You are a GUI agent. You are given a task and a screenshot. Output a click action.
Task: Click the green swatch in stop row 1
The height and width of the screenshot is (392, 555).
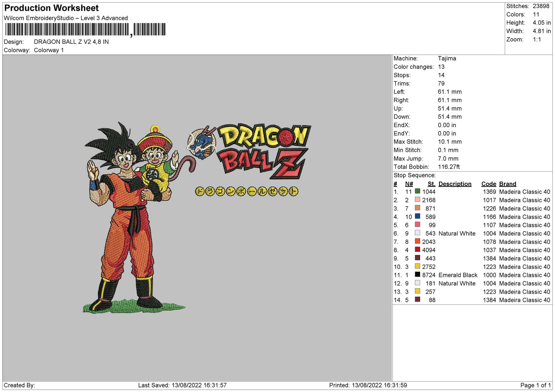tap(417, 191)
